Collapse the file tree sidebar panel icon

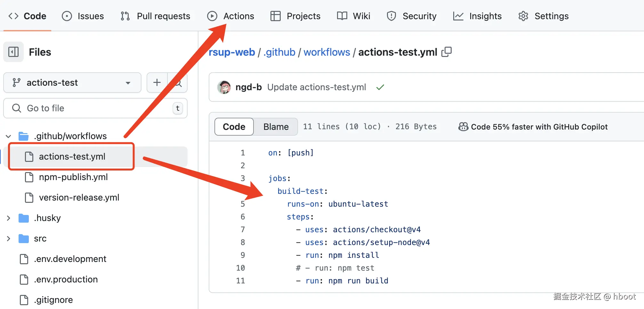[13, 52]
